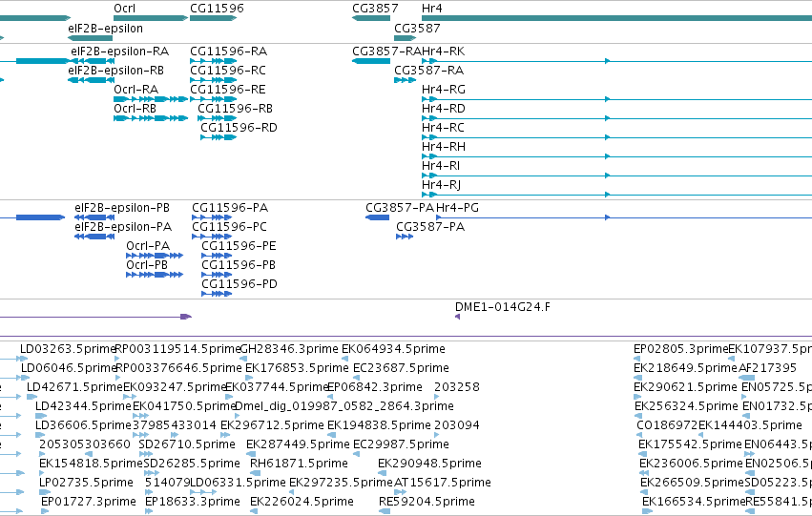Click the CG11596-PD protein label
This screenshot has width=812, height=516.
[x=239, y=284]
